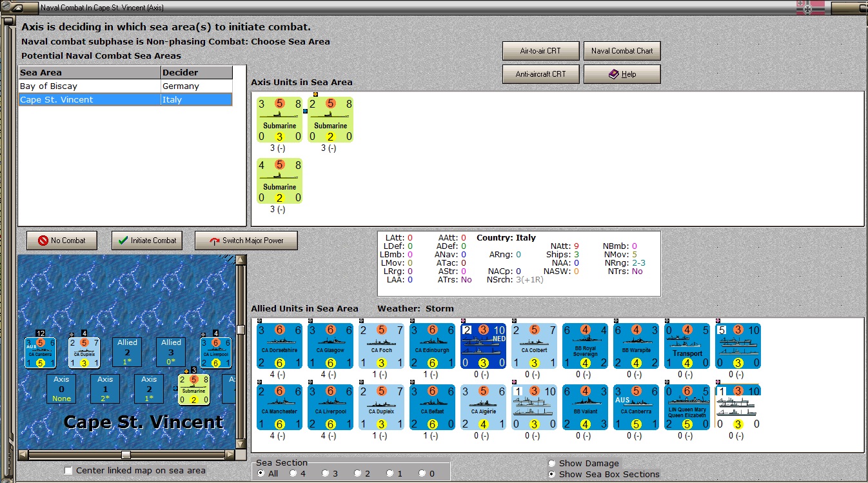868x483 pixels.
Task: Enable Center linked map on sea area
Action: (68, 471)
